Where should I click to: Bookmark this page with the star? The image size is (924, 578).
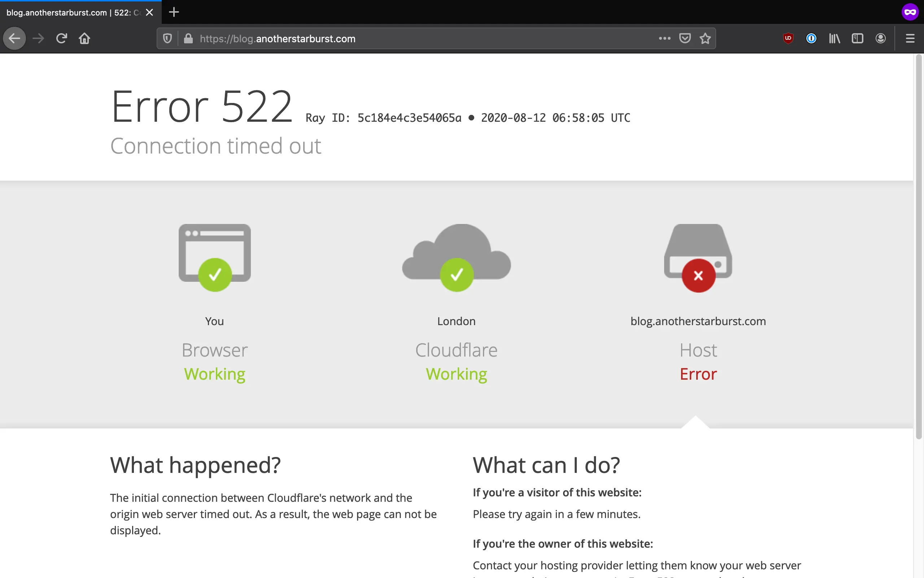pyautogui.click(x=705, y=38)
